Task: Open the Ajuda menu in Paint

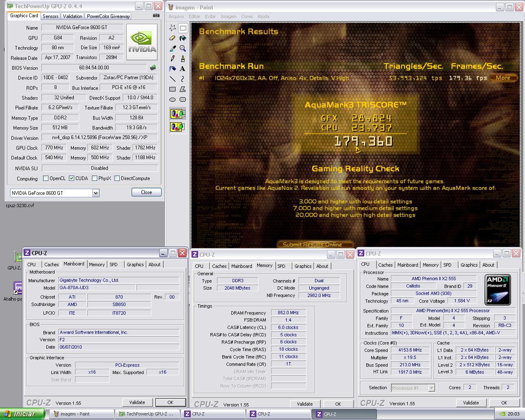Action: click(x=263, y=16)
